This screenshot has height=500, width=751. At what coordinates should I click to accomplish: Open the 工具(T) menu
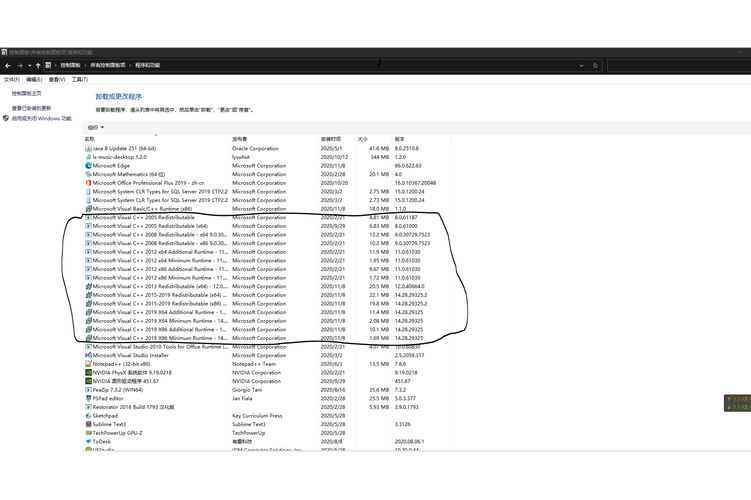point(80,80)
